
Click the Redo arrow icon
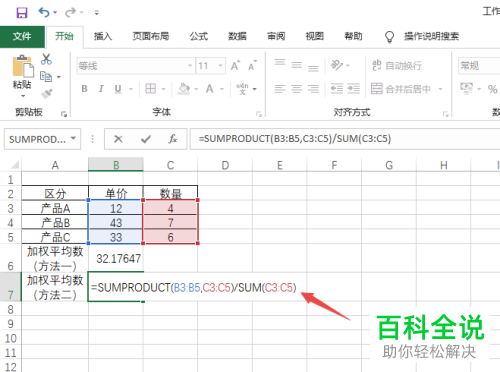[70, 13]
